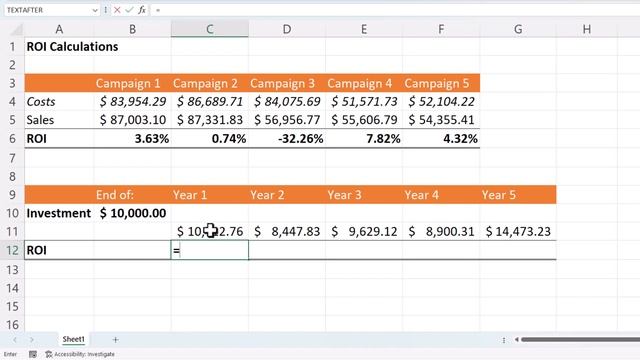Cancel the formula entry with the X icon
The image size is (640, 360).
coord(117,10)
